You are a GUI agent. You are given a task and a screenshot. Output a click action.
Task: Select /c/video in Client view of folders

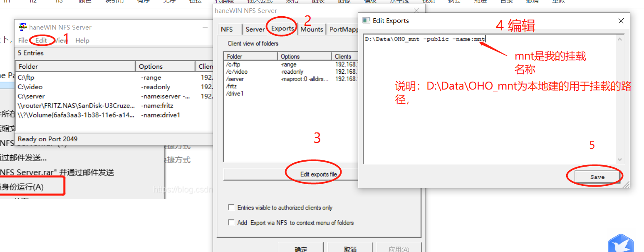236,72
